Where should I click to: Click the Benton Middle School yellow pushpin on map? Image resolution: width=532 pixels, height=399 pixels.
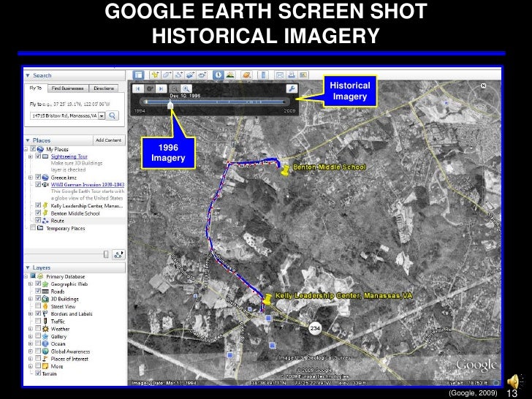click(x=286, y=170)
